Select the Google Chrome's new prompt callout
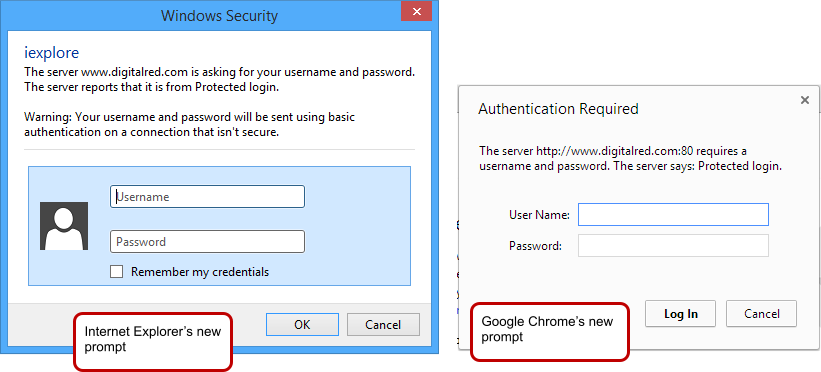 550,331
